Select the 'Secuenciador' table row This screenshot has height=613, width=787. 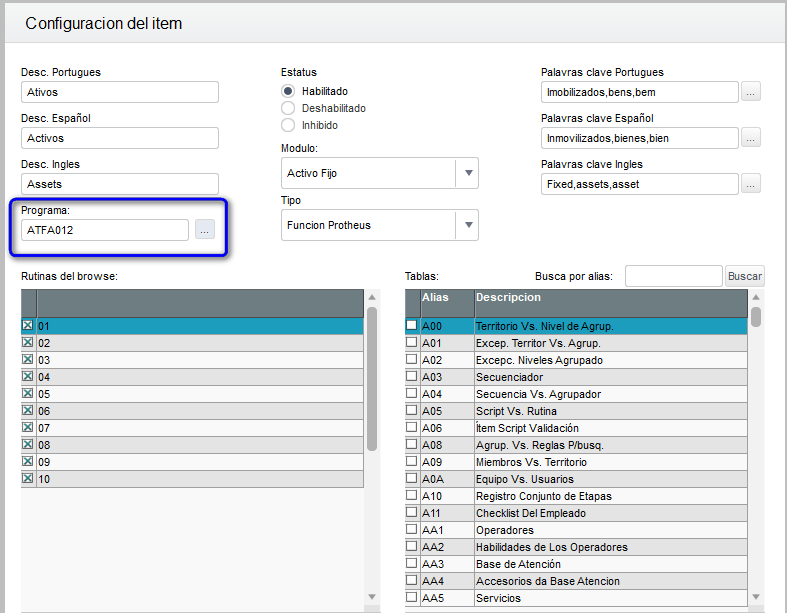tap(576, 377)
